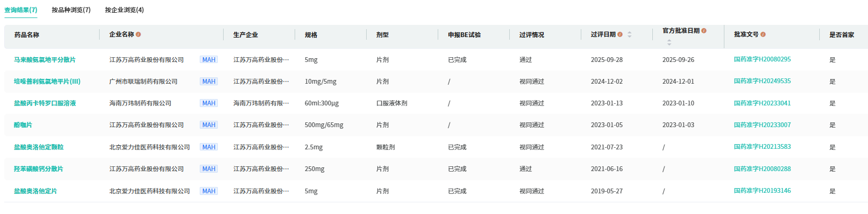Click the info icon beside 批准文号 header
The height and width of the screenshot is (214, 868).
pos(763,34)
